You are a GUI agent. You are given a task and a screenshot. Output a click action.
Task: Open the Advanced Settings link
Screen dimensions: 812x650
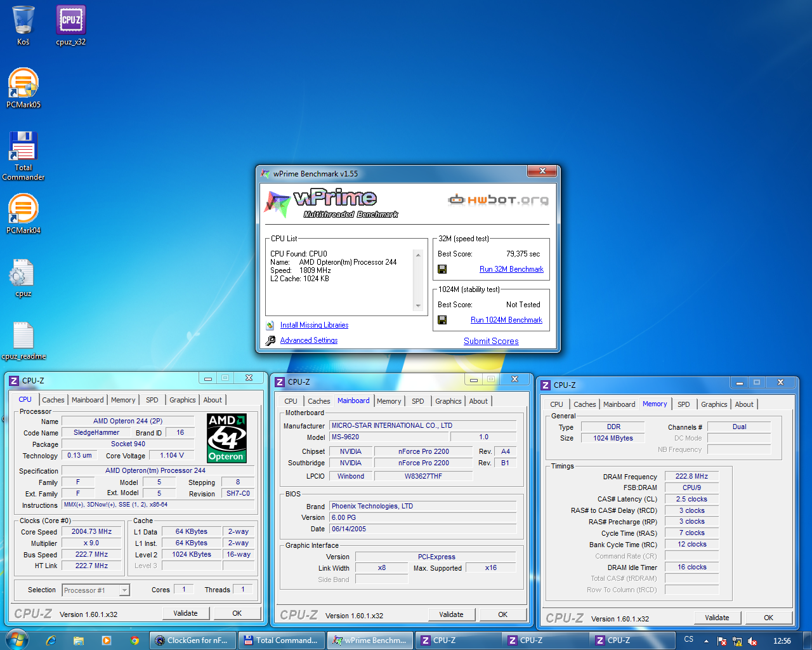(x=309, y=340)
